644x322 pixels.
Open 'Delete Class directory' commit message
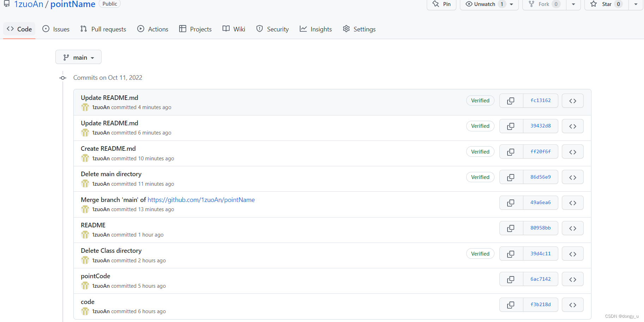coord(111,251)
